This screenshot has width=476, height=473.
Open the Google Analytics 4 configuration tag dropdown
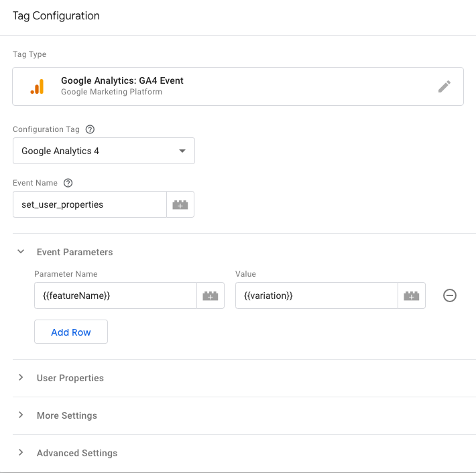[103, 151]
